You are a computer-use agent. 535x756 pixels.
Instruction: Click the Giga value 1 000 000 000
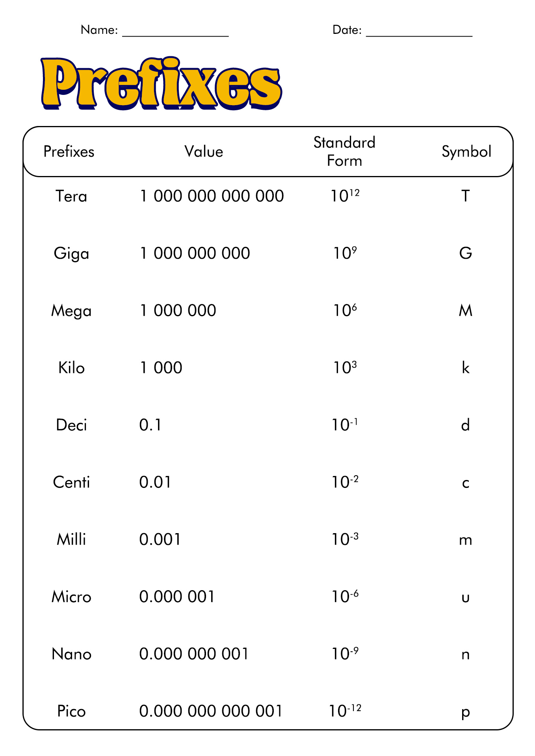pos(195,253)
